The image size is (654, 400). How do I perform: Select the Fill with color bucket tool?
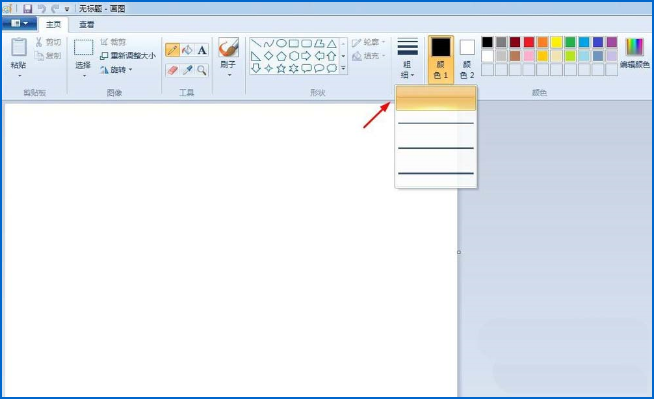coord(187,50)
